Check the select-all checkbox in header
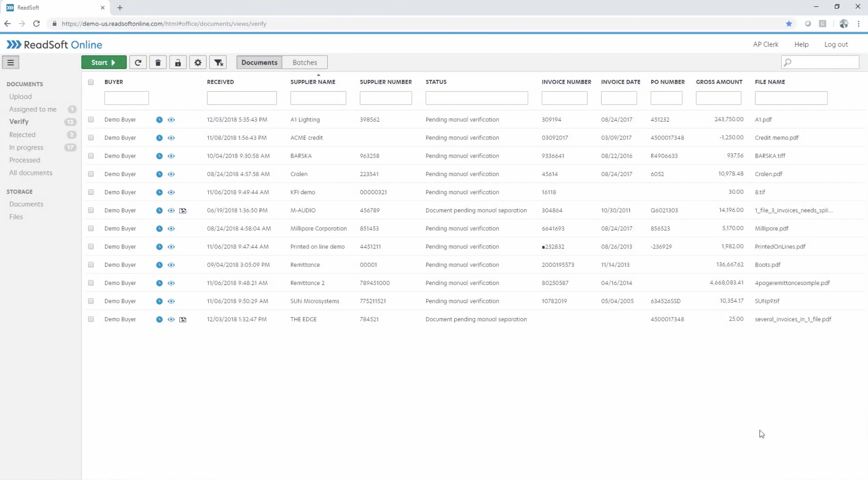 pyautogui.click(x=91, y=82)
